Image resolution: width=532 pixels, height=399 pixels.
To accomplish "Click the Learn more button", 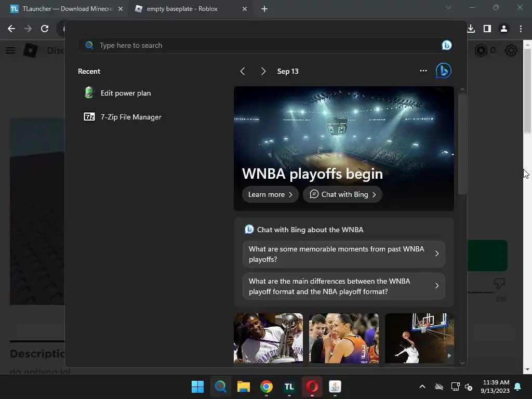I will pos(270,194).
